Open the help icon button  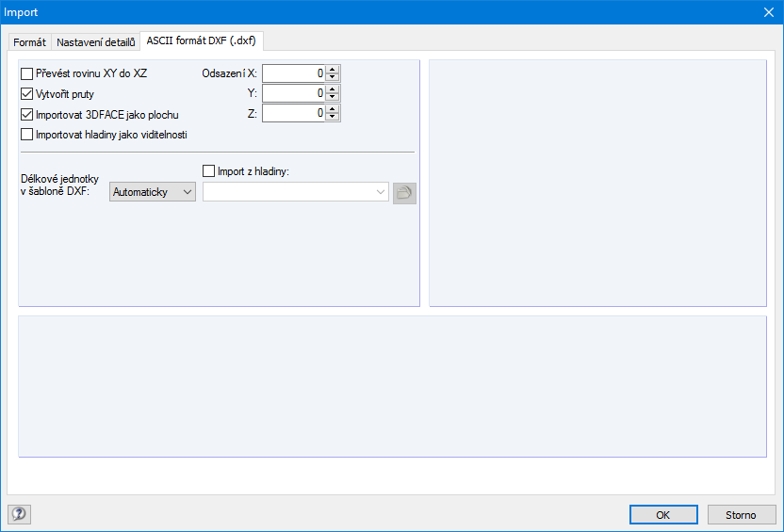(20, 514)
